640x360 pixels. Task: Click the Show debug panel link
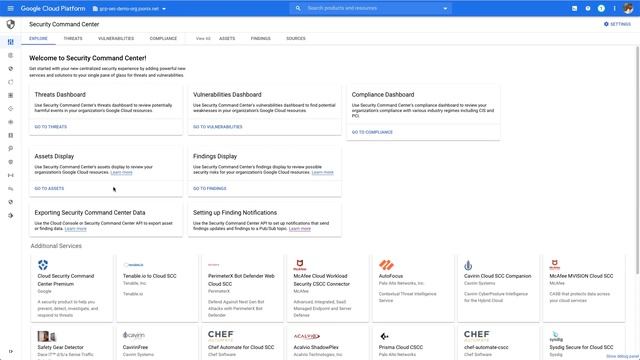click(x=622, y=356)
